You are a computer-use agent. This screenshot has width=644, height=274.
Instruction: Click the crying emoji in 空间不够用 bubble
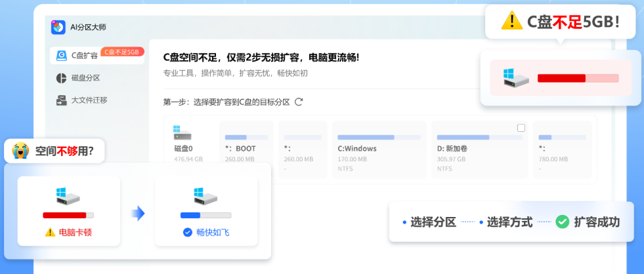click(20, 151)
